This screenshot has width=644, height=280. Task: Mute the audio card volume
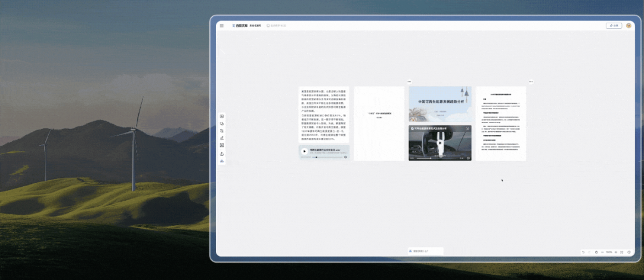(x=345, y=157)
